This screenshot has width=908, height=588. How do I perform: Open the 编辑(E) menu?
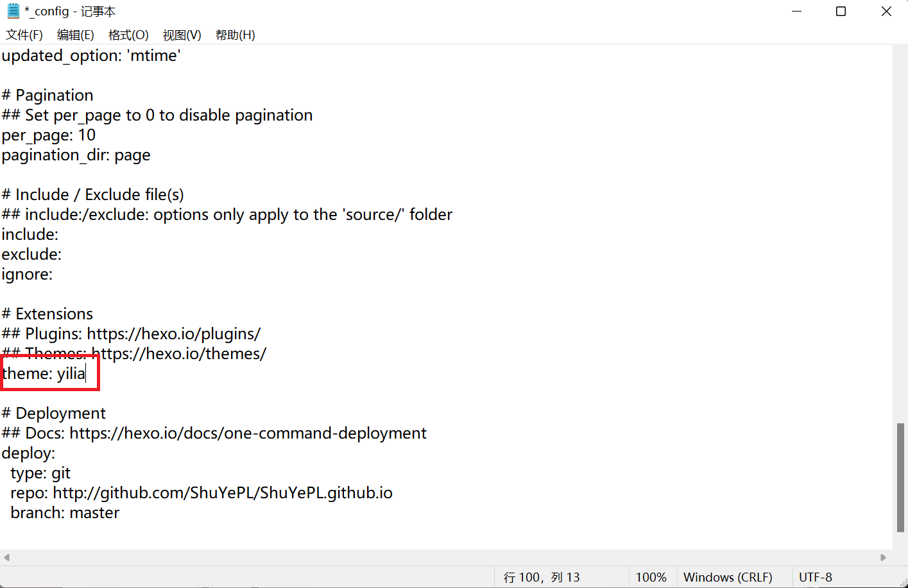point(75,35)
